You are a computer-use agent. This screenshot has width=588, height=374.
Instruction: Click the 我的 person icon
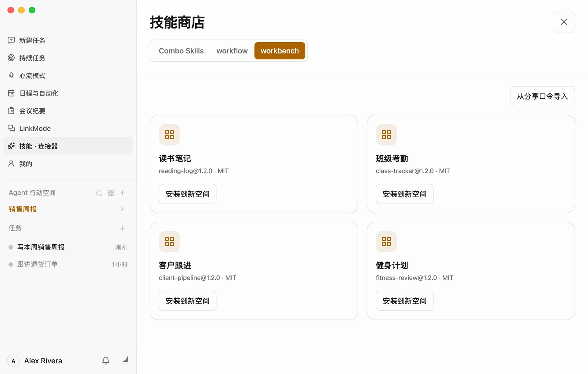(11, 163)
